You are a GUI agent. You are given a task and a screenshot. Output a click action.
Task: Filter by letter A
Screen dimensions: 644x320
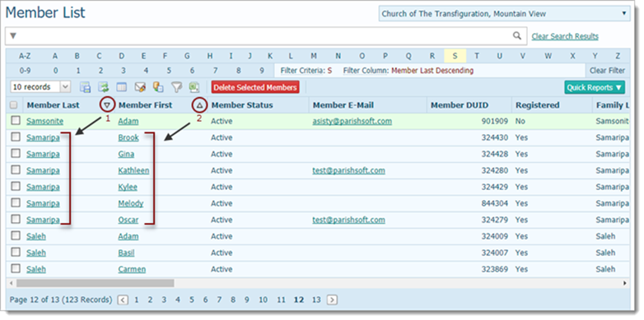(x=55, y=56)
